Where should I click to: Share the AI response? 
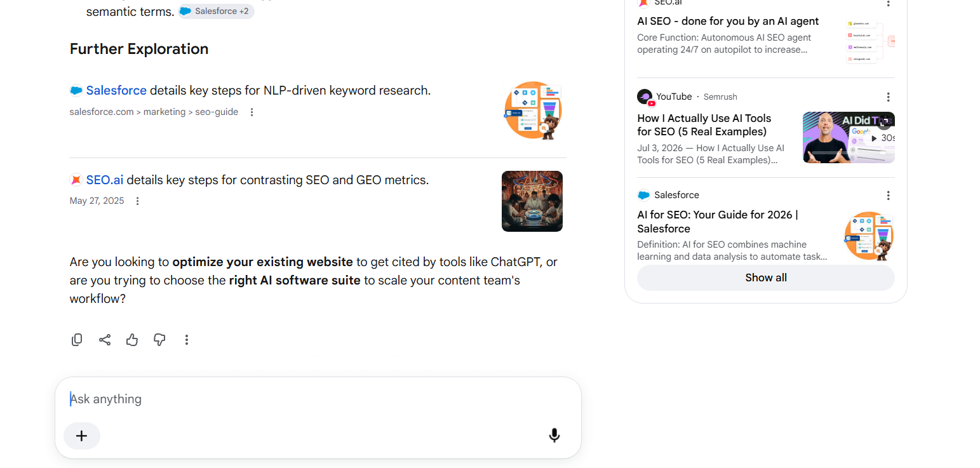pyautogui.click(x=105, y=340)
